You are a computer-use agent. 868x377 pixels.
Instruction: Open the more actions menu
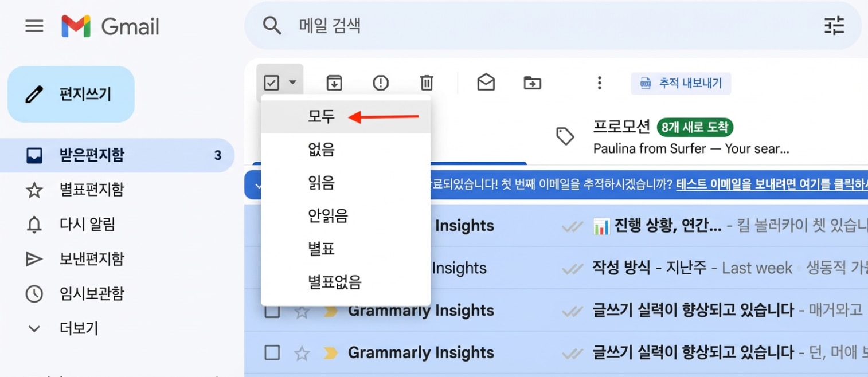599,83
